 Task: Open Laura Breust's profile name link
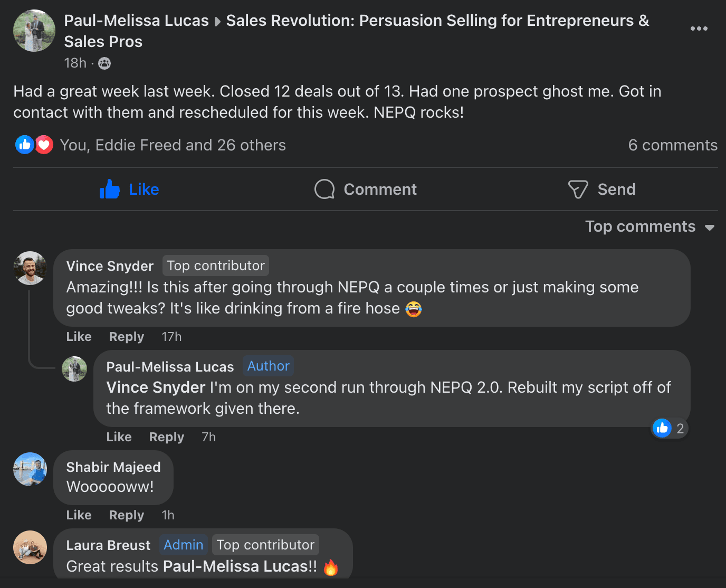(108, 545)
